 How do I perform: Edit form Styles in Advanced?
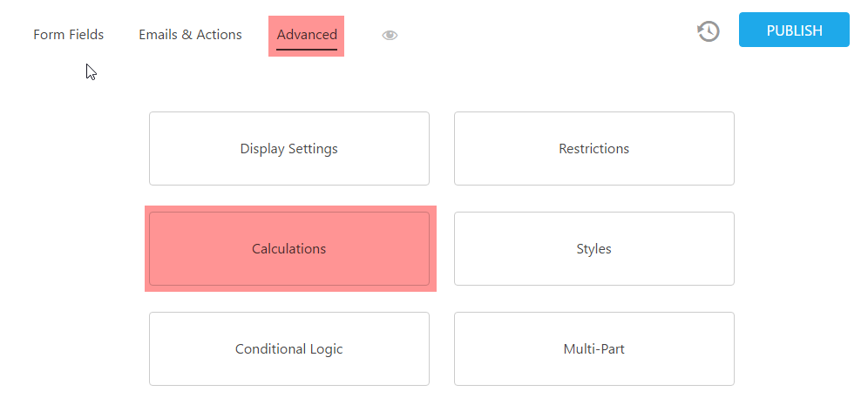(593, 249)
